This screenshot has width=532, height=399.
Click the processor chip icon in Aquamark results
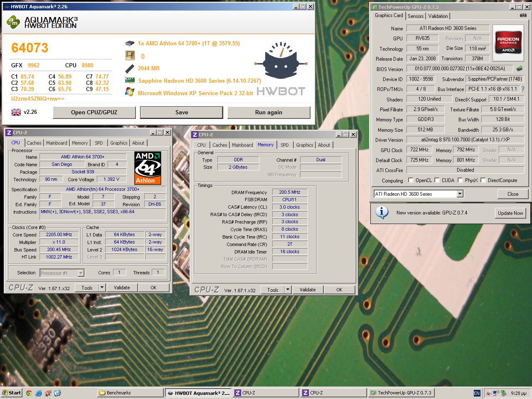tap(130, 43)
